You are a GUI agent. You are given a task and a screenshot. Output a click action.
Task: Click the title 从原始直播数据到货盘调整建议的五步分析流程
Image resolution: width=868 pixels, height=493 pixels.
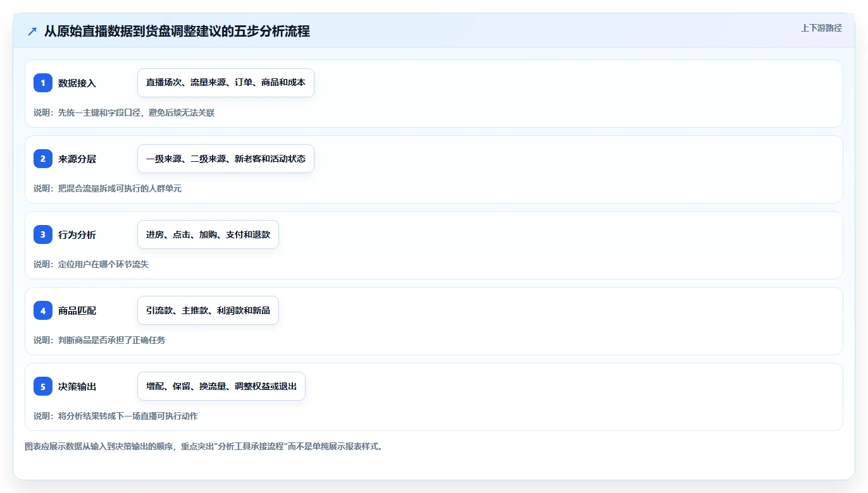pyautogui.click(x=177, y=31)
